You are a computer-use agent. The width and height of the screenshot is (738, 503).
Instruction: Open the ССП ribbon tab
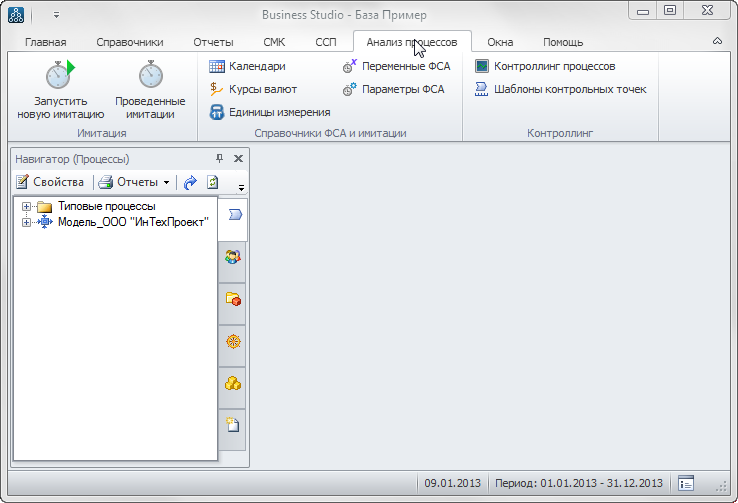click(326, 42)
